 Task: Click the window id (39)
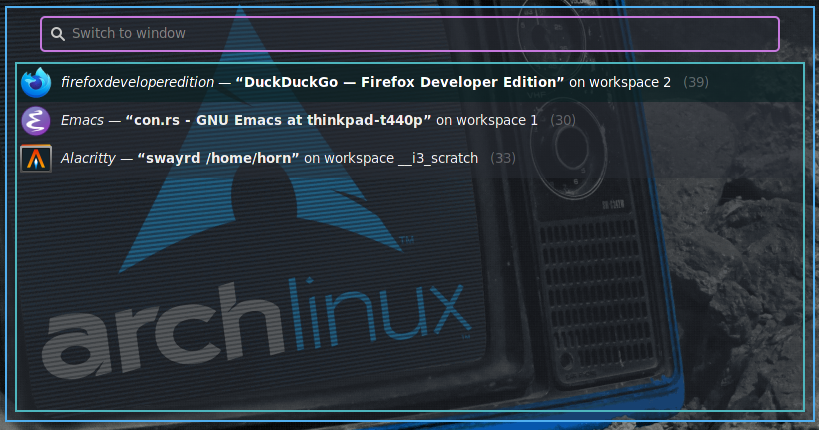[x=696, y=83]
